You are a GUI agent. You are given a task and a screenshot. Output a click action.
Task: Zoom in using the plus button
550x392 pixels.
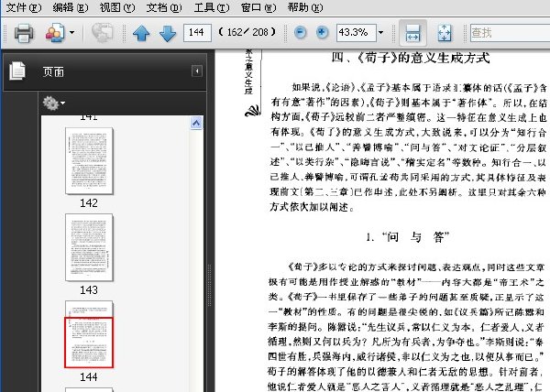point(322,33)
